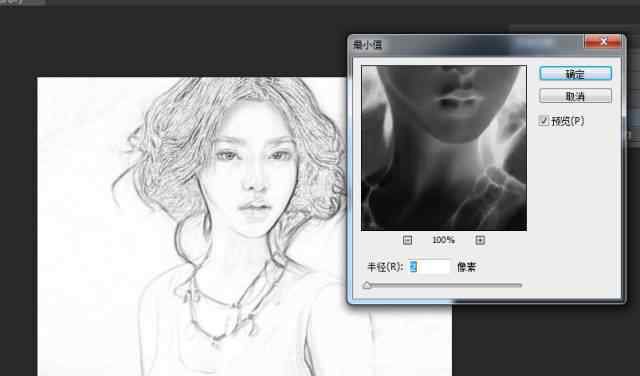Click the middle of the radius slider track
Viewport: 640px width, 376px height.
coord(443,285)
